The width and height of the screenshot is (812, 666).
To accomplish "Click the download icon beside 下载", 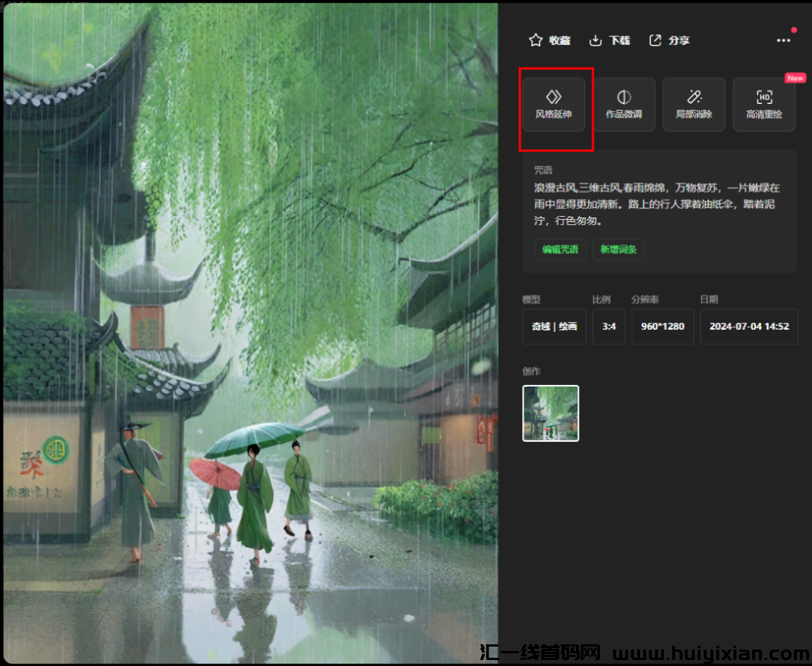I will (595, 40).
